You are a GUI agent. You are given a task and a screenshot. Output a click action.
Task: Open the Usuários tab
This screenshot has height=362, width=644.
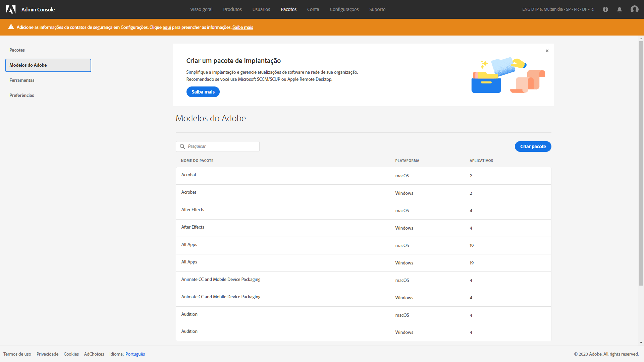(261, 9)
